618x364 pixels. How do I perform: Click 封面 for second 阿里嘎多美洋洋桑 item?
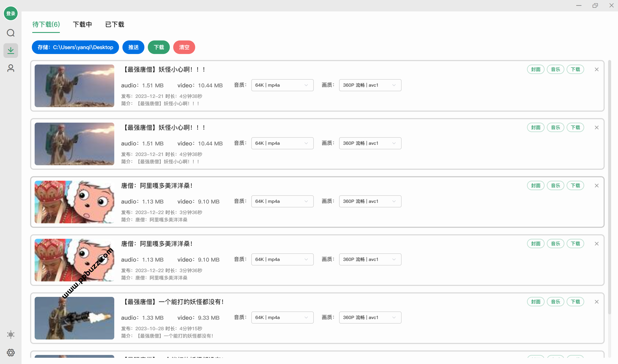[536, 244]
